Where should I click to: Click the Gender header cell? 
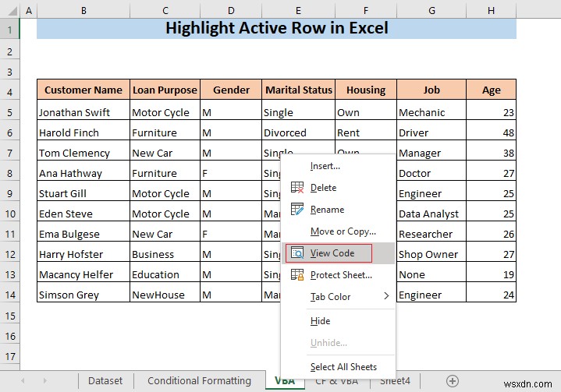[x=231, y=90]
